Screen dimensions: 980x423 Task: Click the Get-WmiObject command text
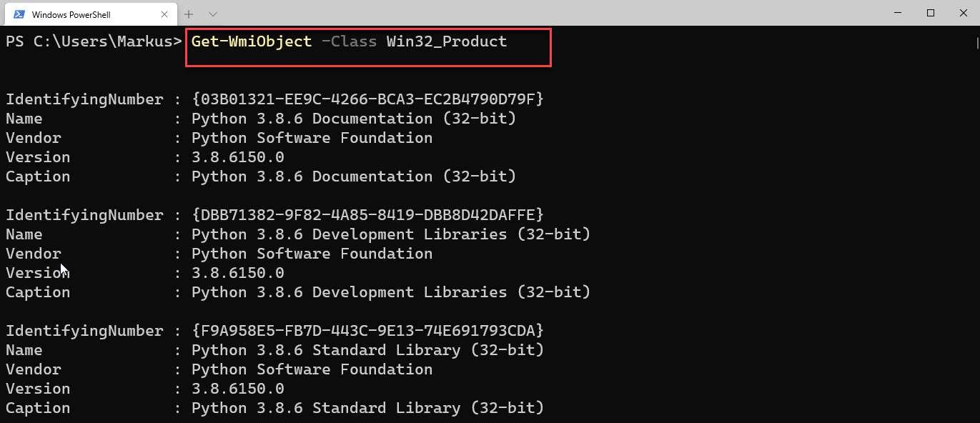point(249,41)
